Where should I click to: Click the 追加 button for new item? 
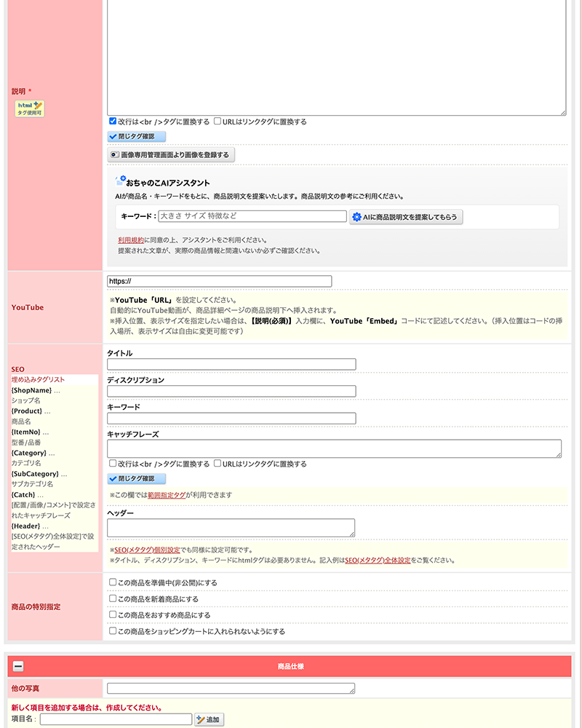click(x=210, y=720)
